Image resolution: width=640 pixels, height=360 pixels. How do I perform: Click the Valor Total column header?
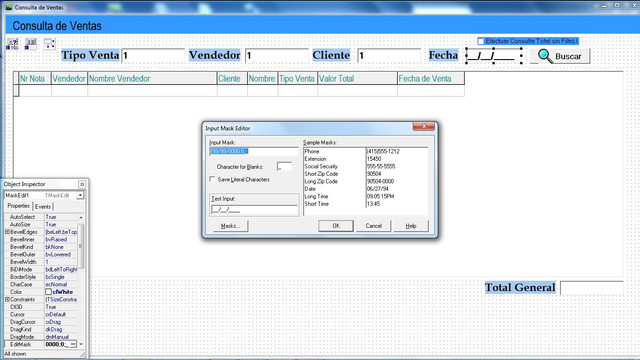pyautogui.click(x=358, y=78)
